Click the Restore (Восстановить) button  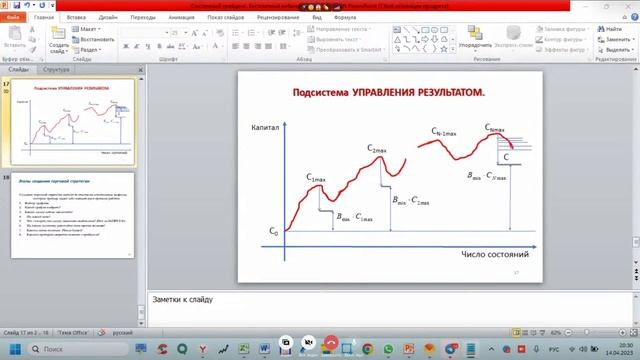pyautogui.click(x=93, y=40)
